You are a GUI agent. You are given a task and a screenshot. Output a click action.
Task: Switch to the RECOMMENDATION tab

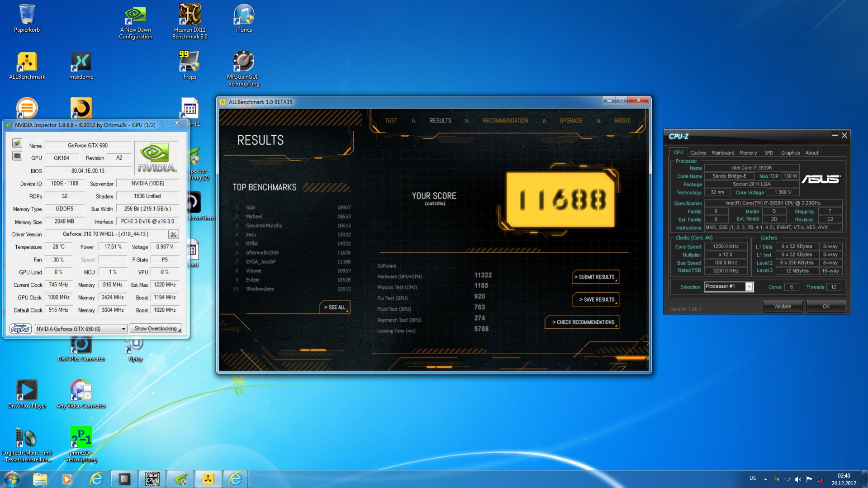coord(505,121)
